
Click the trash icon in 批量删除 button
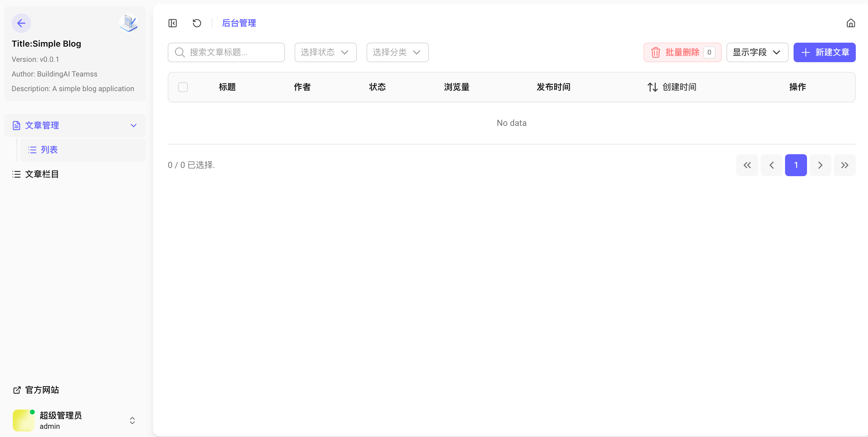point(655,52)
